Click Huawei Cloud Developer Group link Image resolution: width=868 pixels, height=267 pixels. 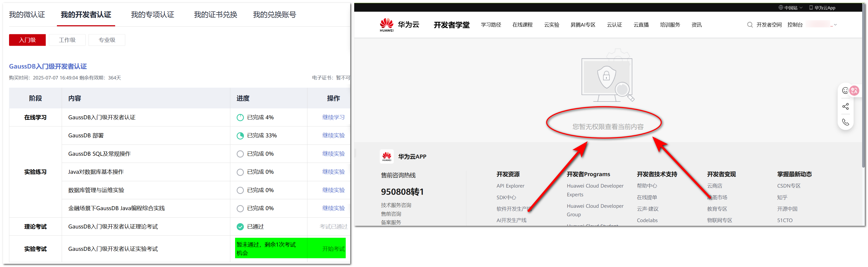(x=595, y=210)
